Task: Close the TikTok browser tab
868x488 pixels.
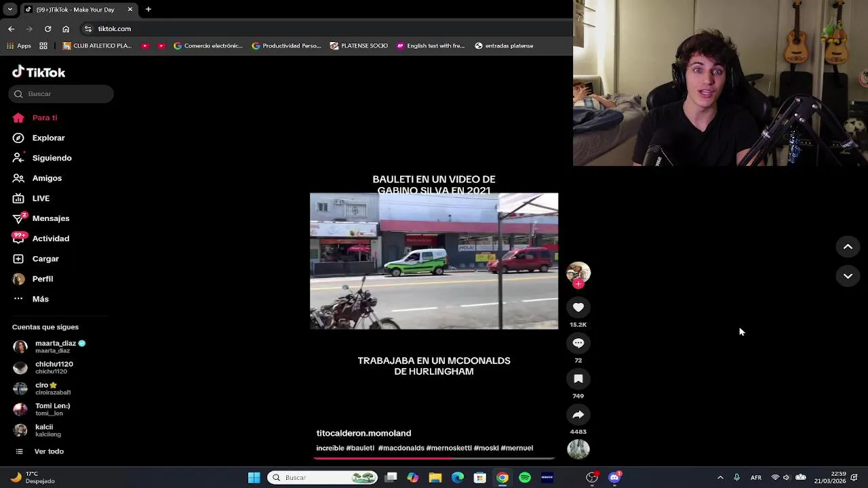Action: click(130, 9)
